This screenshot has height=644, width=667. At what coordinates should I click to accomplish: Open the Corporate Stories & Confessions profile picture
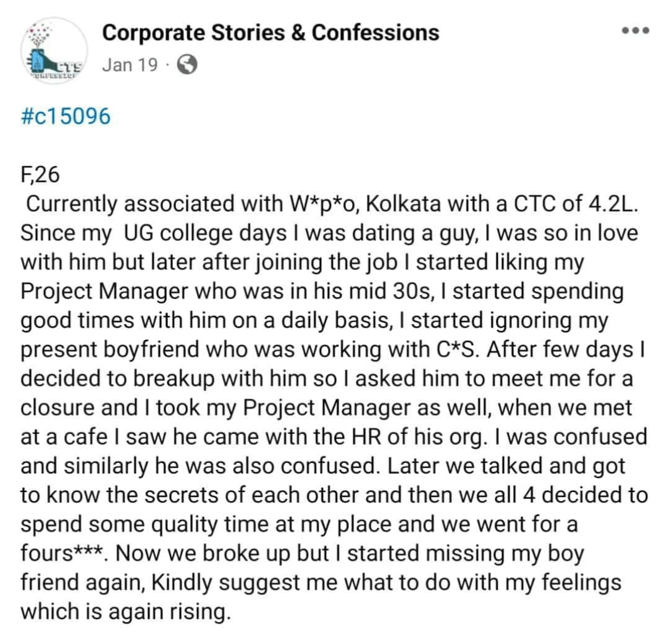click(54, 51)
